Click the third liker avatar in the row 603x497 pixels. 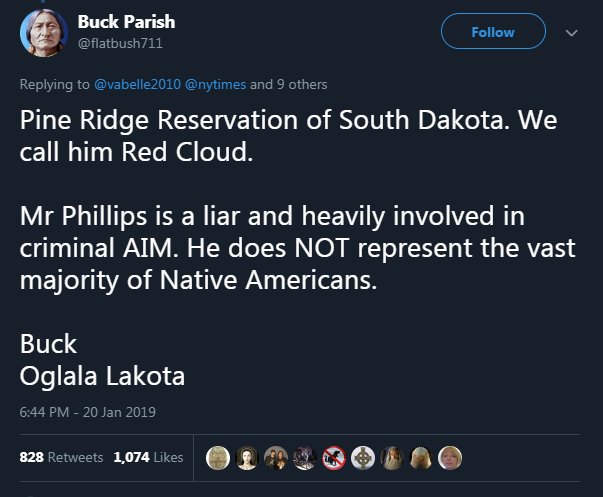click(275, 457)
